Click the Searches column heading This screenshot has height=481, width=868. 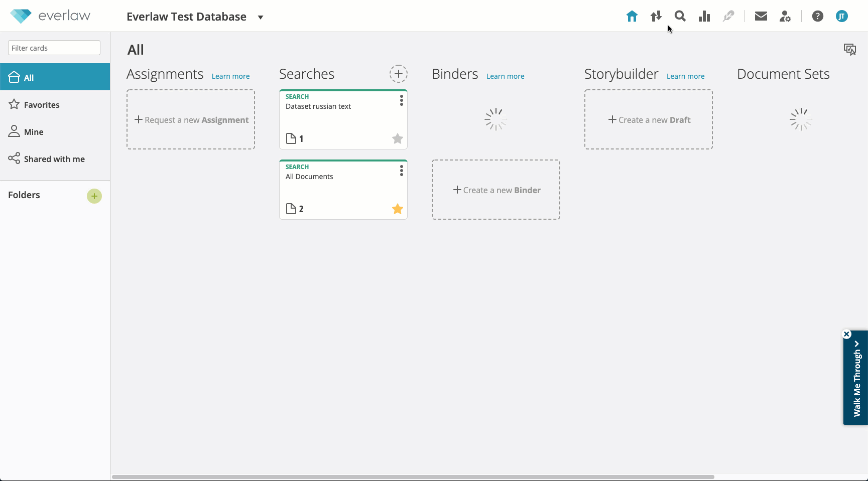(307, 74)
